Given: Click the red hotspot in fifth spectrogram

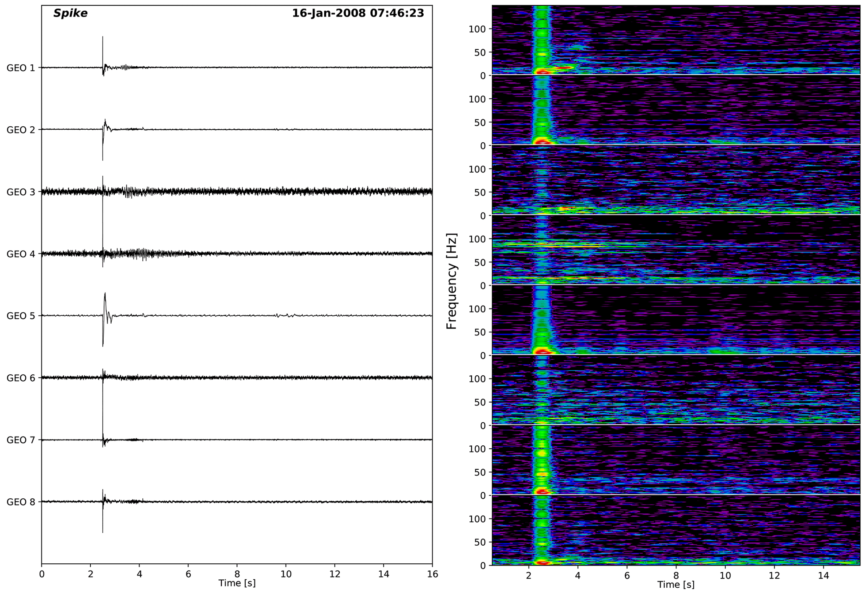Looking at the screenshot, I should [543, 351].
